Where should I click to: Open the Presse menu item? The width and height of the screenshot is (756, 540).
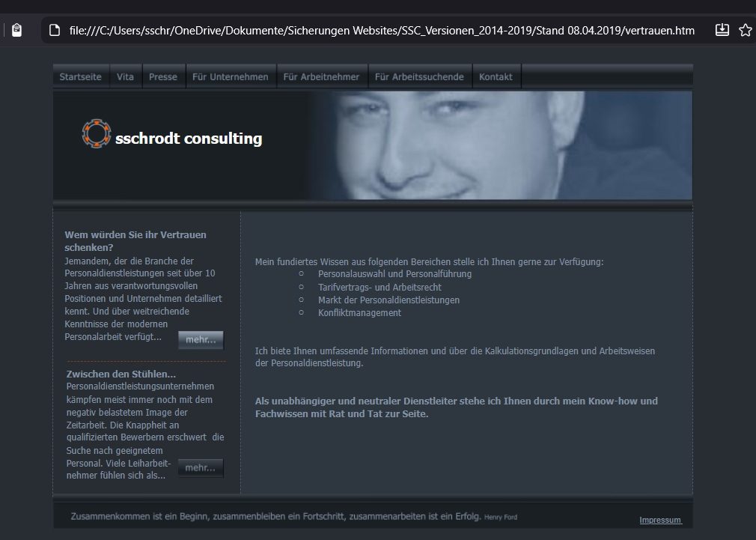pos(163,76)
